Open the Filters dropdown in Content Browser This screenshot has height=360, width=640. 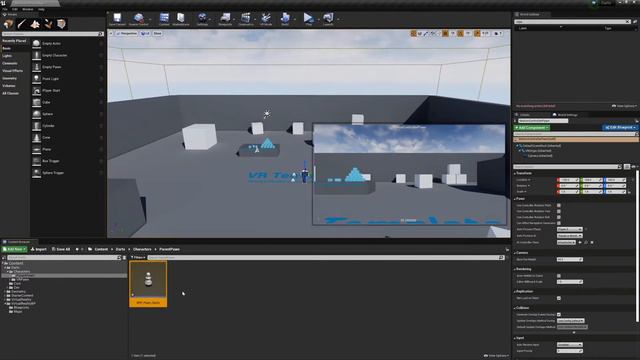click(138, 258)
